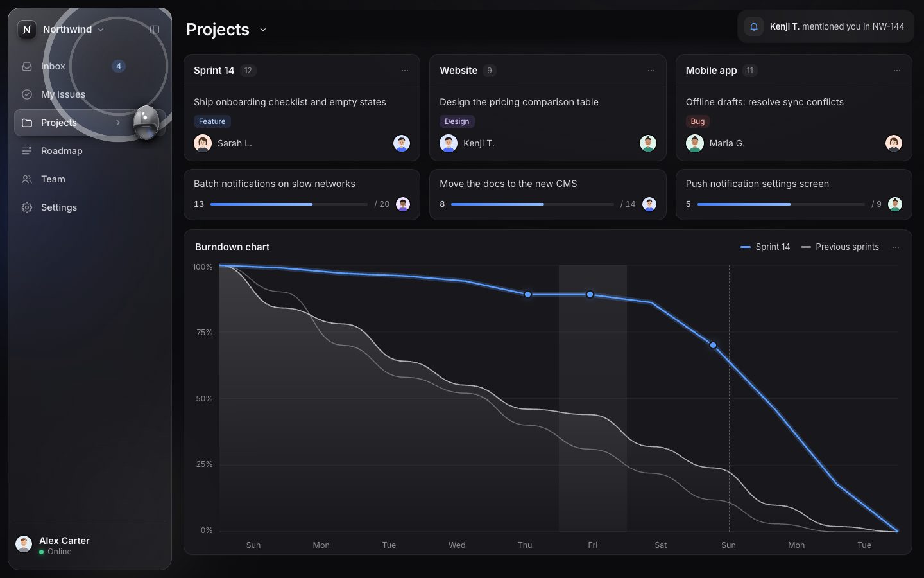
Task: Click the right-side avatar on the offline drafts task
Action: click(894, 143)
